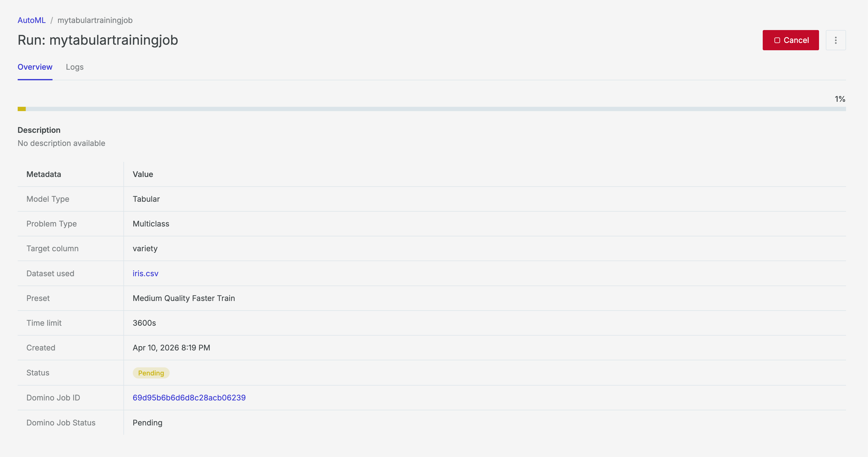
Task: Open the iris.csv dataset link
Action: coord(146,273)
